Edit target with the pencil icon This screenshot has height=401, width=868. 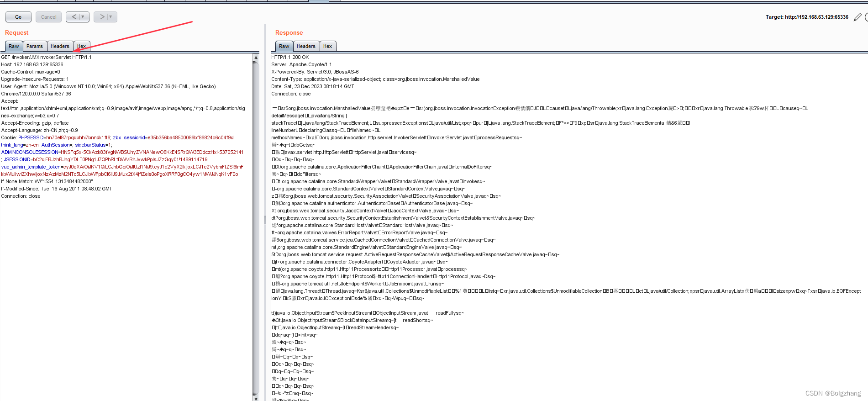[857, 17]
